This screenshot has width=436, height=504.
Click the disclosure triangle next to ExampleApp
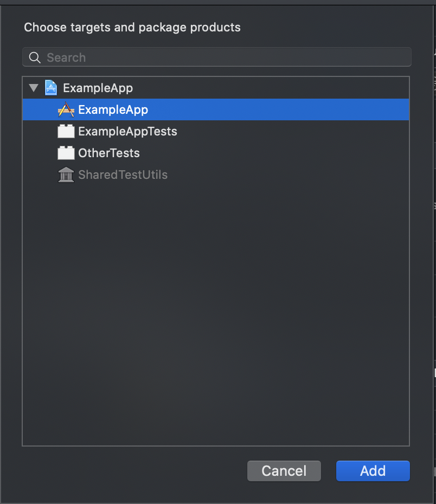34,87
